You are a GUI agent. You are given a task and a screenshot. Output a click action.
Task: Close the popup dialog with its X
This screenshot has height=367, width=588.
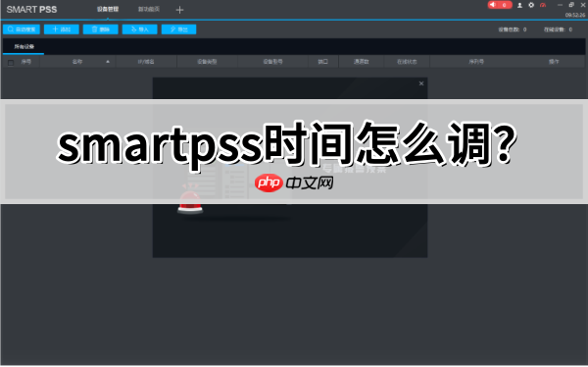click(x=421, y=83)
